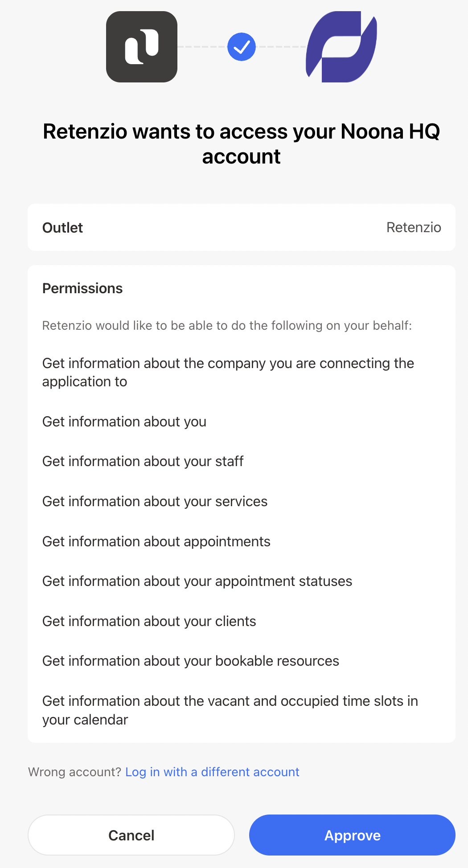Open "Log in with a different account" link
The height and width of the screenshot is (868, 468).
click(x=212, y=772)
